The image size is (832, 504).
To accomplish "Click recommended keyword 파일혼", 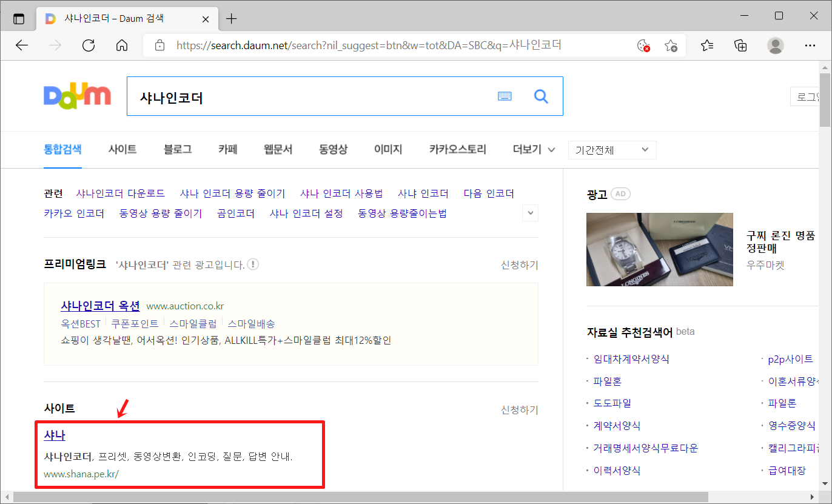I will coord(607,381).
